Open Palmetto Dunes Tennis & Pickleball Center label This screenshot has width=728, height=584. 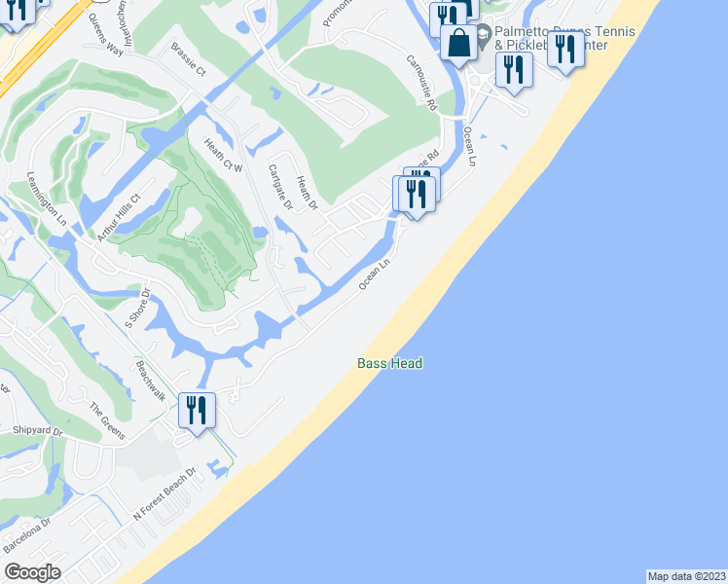[x=564, y=38]
